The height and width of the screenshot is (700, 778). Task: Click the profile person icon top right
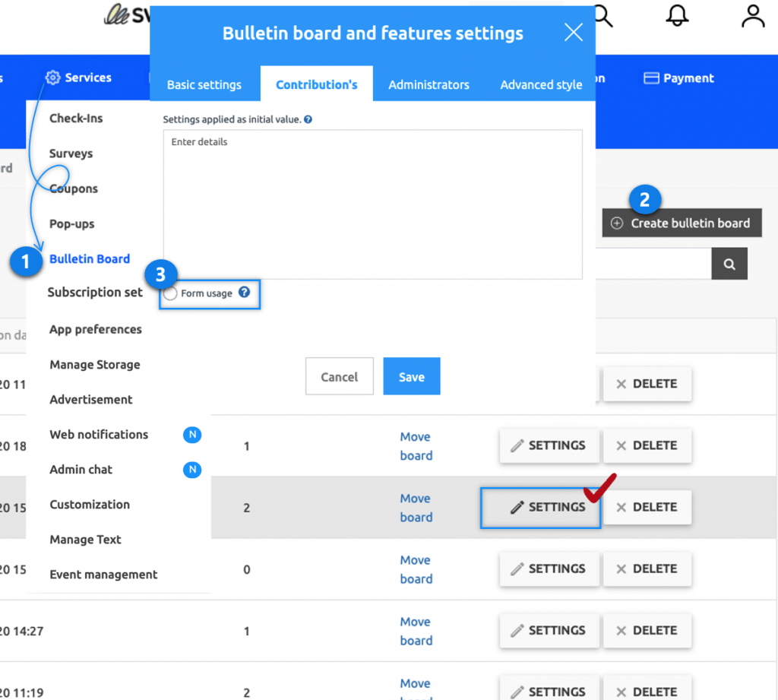pyautogui.click(x=751, y=16)
